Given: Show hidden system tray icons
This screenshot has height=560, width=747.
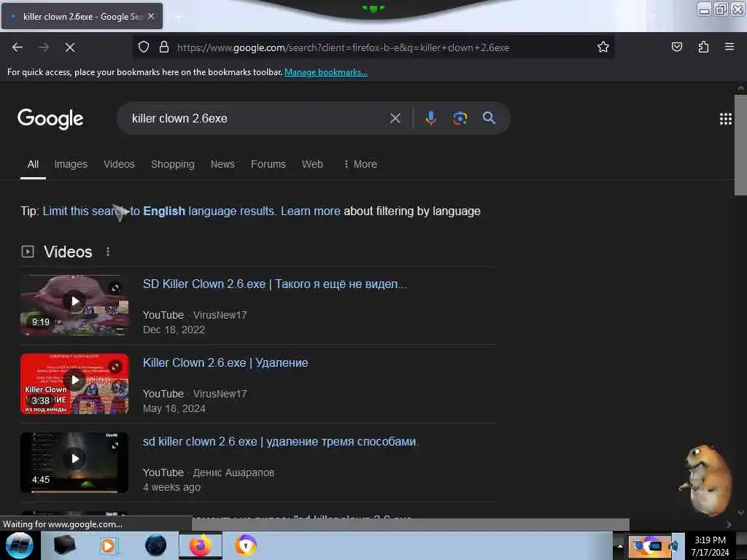Looking at the screenshot, I should click(x=620, y=546).
